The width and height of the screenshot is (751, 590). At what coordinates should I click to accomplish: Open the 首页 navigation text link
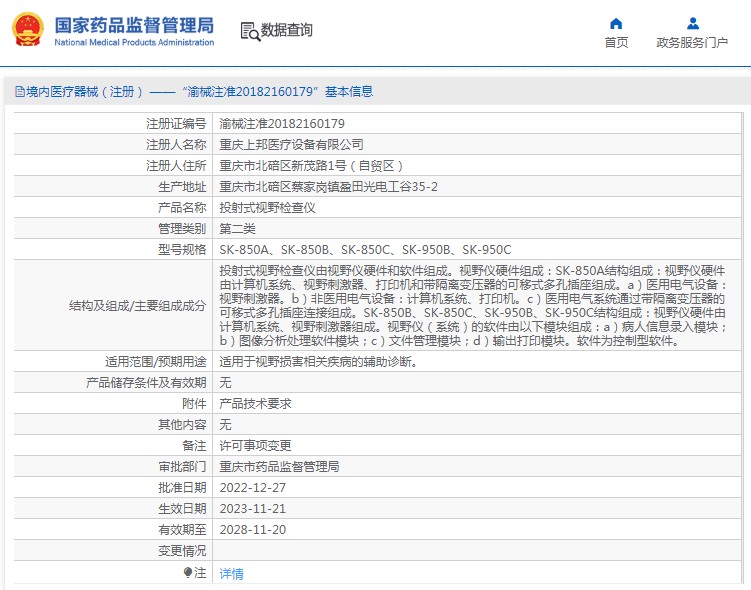click(x=616, y=42)
